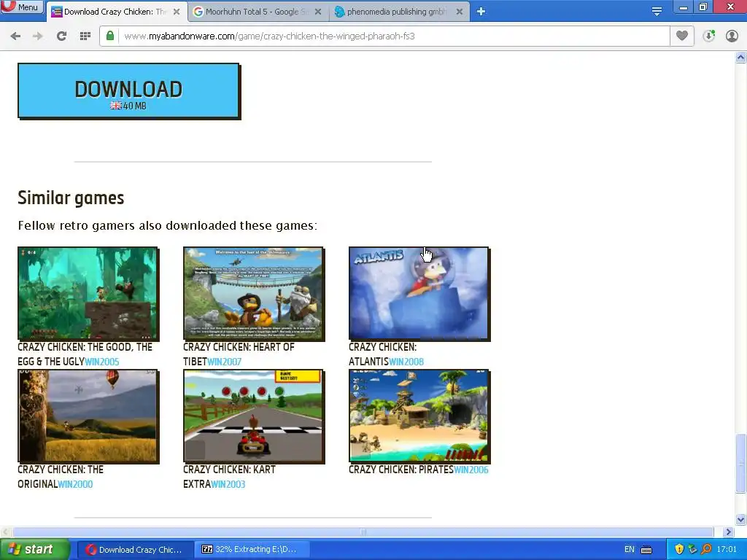This screenshot has width=747, height=560.
Task: Click the horizontal scrollbar right arrow
Action: 728,532
